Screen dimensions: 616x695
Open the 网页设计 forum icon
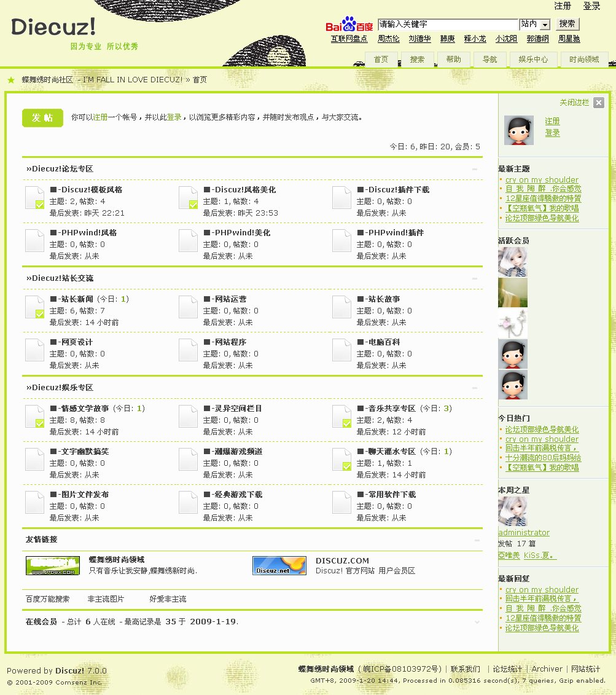click(x=34, y=350)
